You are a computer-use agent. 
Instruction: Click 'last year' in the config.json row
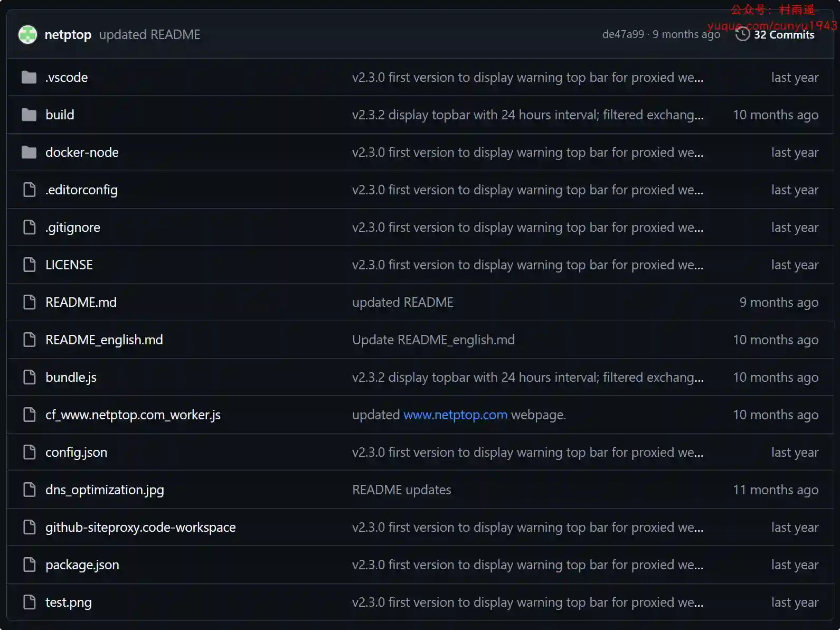coord(795,453)
